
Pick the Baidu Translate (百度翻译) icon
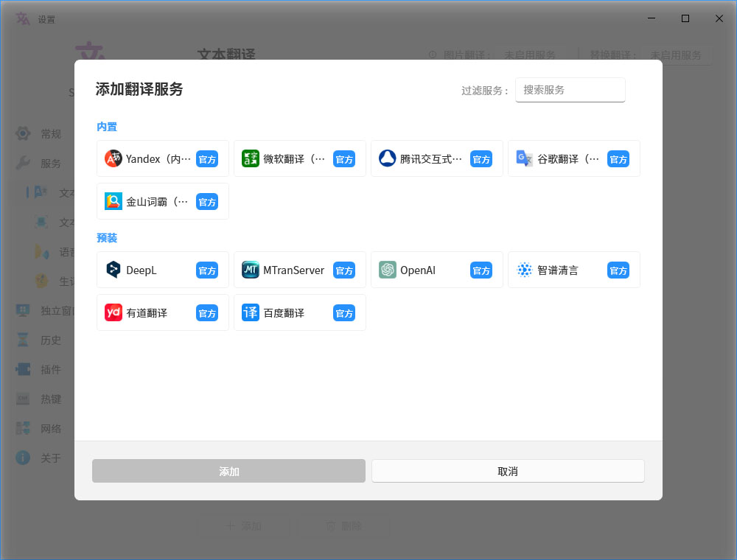pyautogui.click(x=251, y=313)
